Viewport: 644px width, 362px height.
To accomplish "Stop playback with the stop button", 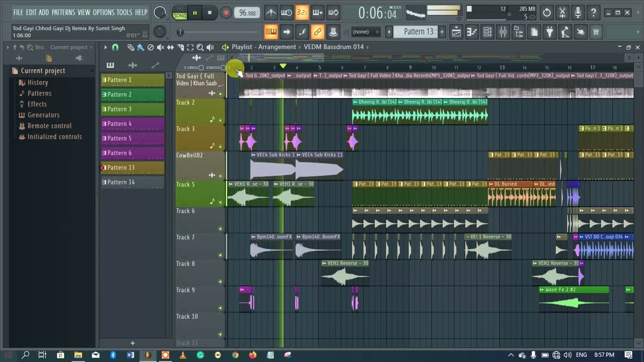I will [x=209, y=13].
